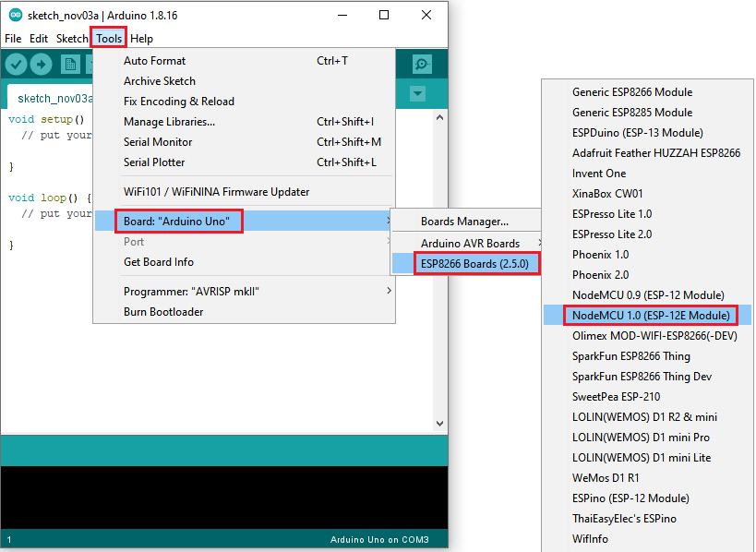This screenshot has width=756, height=552.
Task: Expand the Programmer: "AVRISP mkII" submenu
Action: coord(245,291)
